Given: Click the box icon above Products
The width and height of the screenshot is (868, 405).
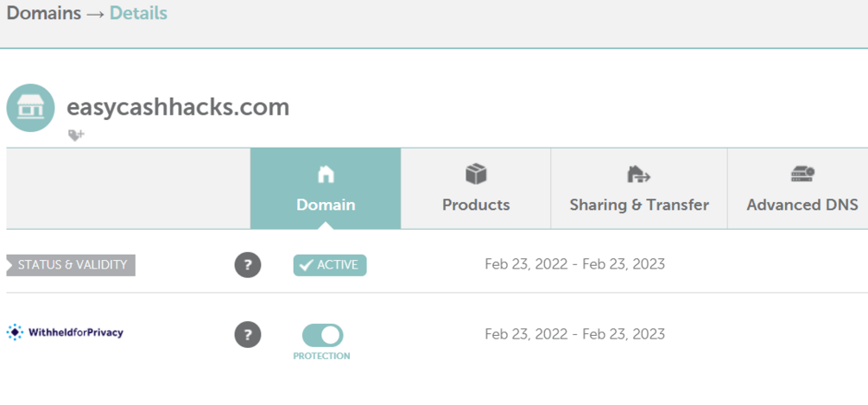Looking at the screenshot, I should pyautogui.click(x=476, y=174).
